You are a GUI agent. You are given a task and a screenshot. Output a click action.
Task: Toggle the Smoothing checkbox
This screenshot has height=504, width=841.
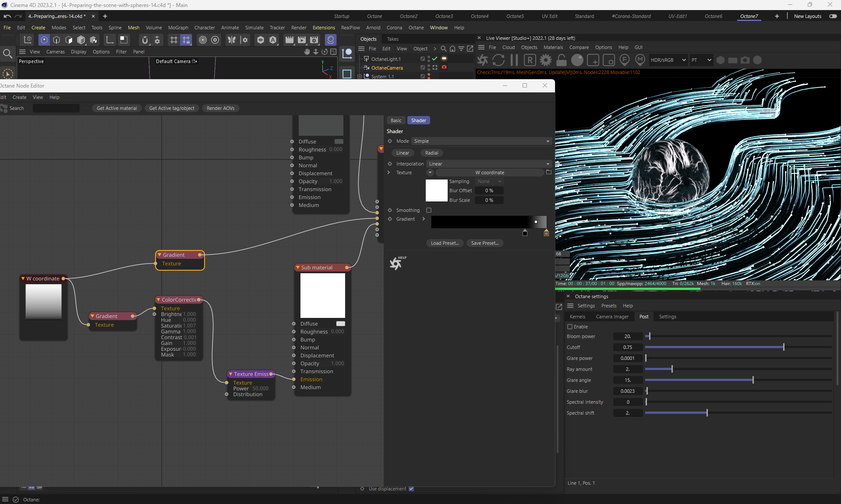429,210
